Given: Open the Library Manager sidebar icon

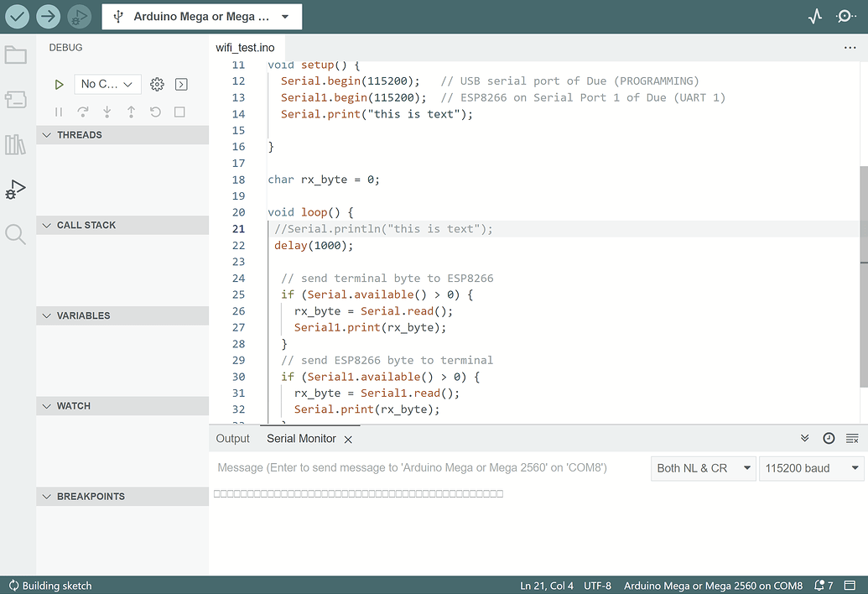Looking at the screenshot, I should click(x=16, y=144).
